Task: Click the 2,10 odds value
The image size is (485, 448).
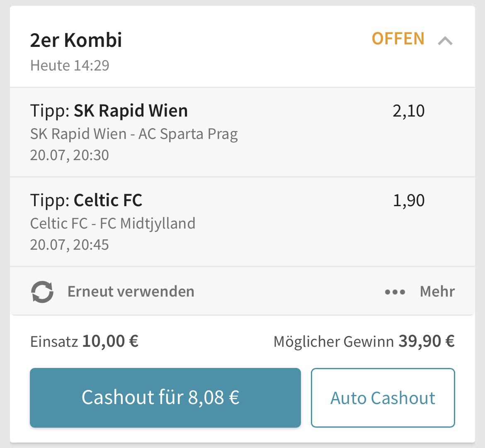Action: (408, 111)
